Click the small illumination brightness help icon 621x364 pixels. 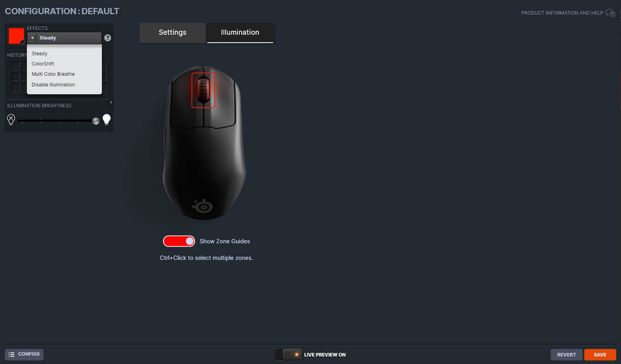click(111, 103)
